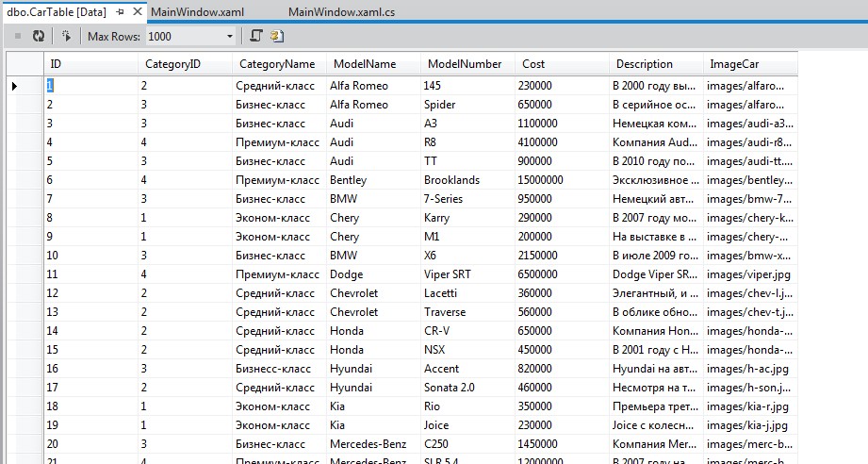Click the 'Lacetti' ModelNumber cell
Screen dimensions: 868x464
click(x=467, y=293)
